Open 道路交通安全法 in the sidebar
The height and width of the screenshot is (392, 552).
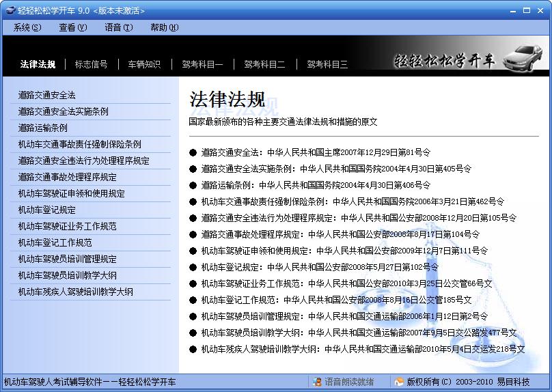pos(47,95)
